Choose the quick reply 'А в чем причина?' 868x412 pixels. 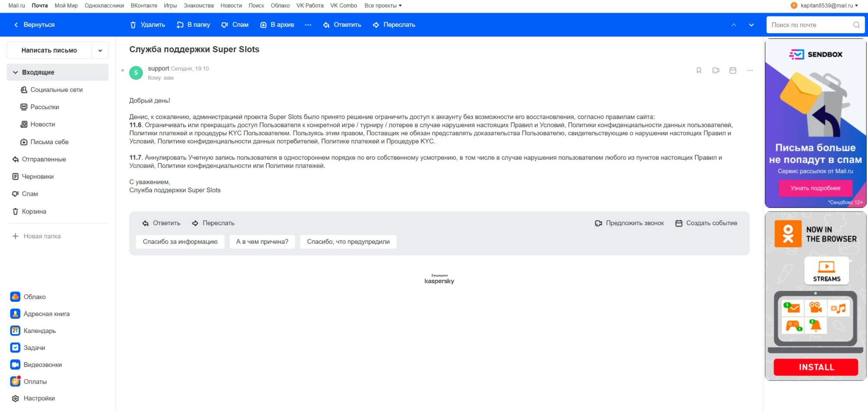[262, 242]
